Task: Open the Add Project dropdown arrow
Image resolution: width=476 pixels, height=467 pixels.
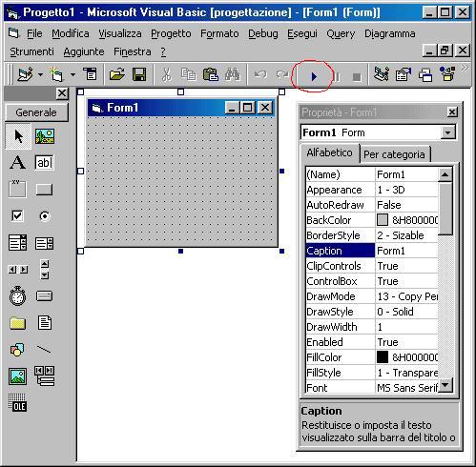Action: coord(40,75)
